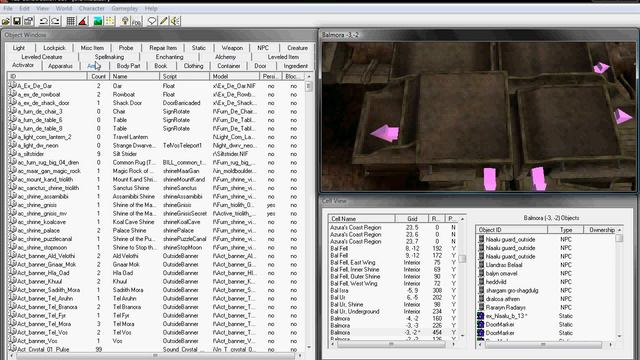Toggle snap to grid icon

(x=71, y=21)
